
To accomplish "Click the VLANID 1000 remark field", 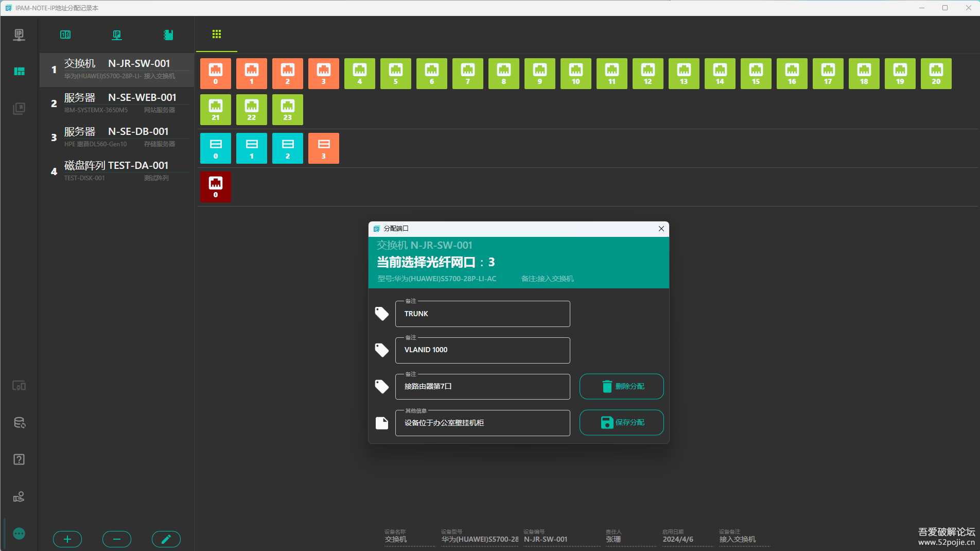I will (483, 350).
